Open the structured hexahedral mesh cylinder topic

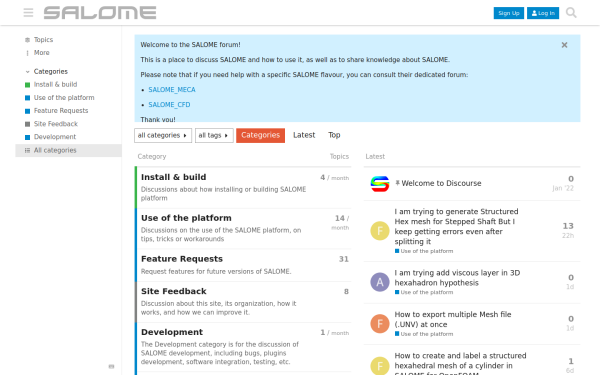460,363
